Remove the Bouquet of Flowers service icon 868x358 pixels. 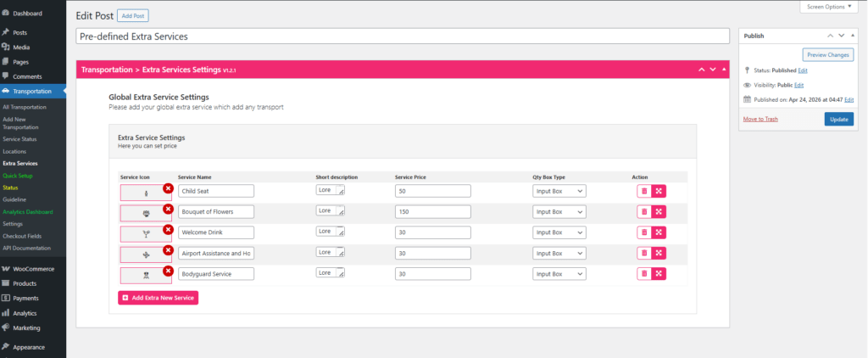pos(168,209)
